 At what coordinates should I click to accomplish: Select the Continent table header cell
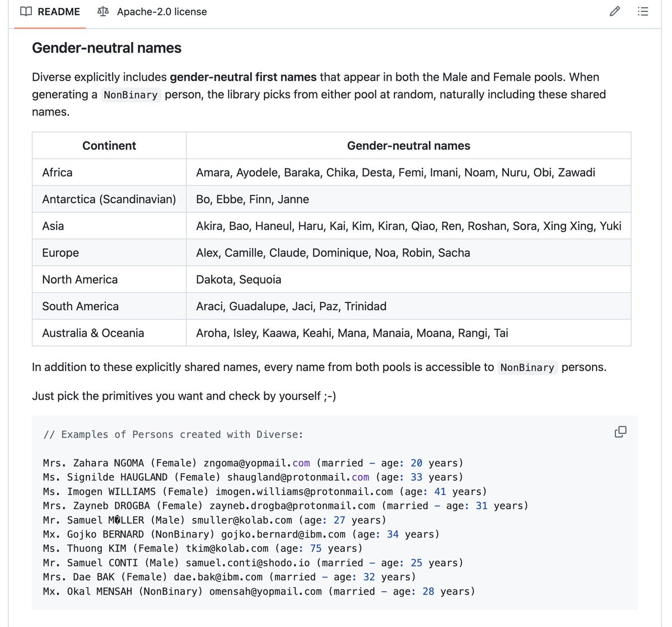point(109,146)
